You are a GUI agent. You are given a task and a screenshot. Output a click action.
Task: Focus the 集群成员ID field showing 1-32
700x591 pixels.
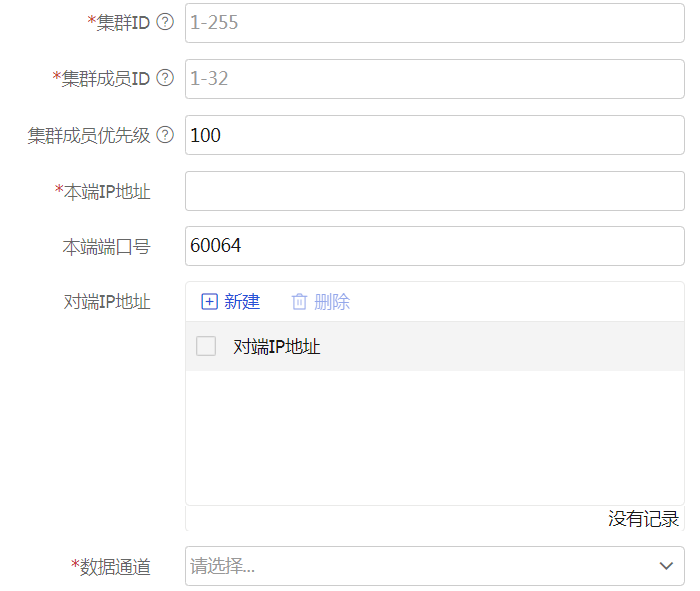434,78
